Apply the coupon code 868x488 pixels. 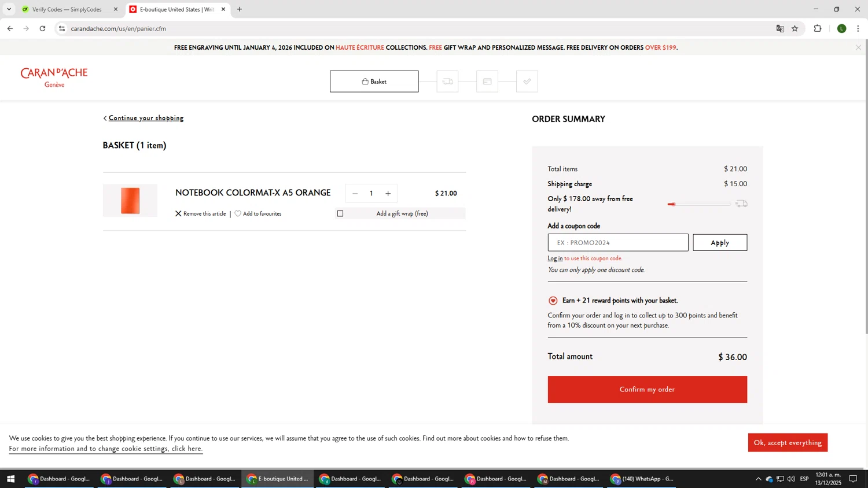720,242
